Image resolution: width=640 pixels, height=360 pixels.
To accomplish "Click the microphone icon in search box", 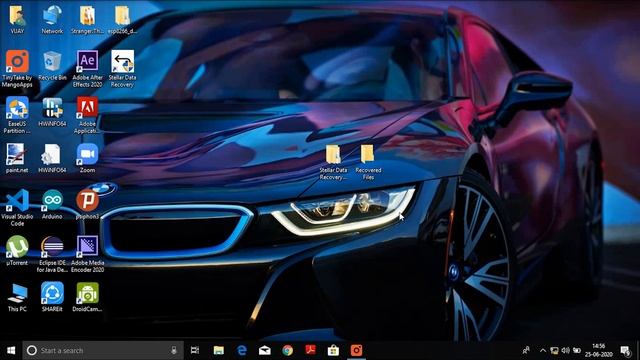I will tap(174, 350).
